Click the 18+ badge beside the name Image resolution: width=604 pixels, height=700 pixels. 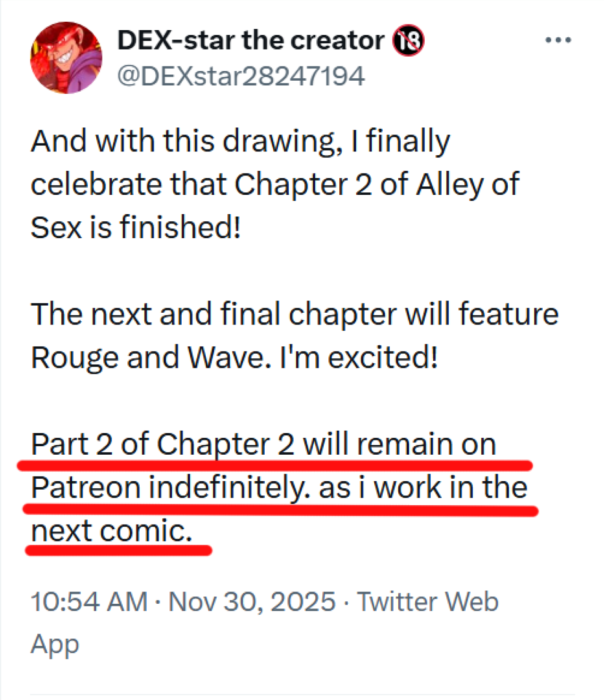pyautogui.click(x=409, y=41)
